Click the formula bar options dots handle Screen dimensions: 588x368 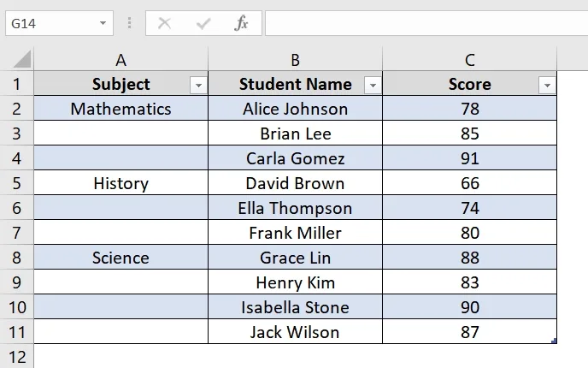point(129,23)
